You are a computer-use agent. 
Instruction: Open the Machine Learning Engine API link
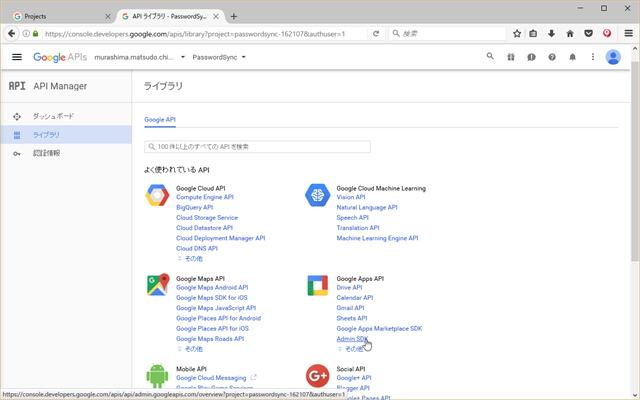[377, 238]
